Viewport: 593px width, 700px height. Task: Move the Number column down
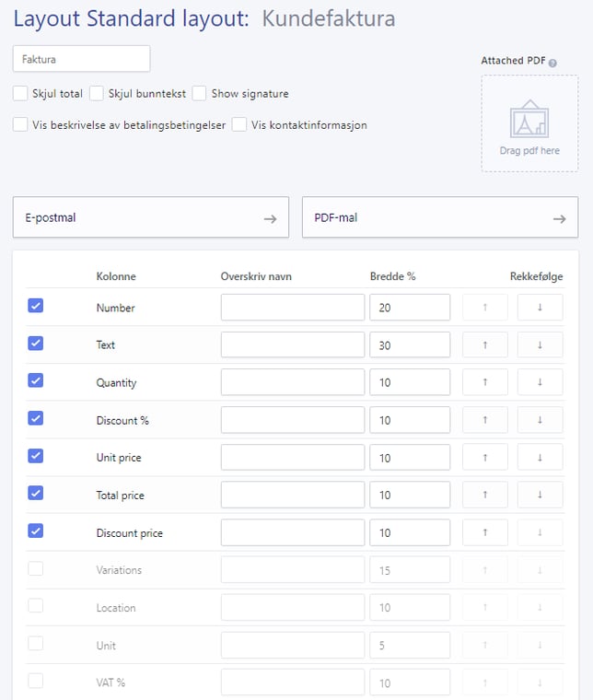pyautogui.click(x=540, y=307)
